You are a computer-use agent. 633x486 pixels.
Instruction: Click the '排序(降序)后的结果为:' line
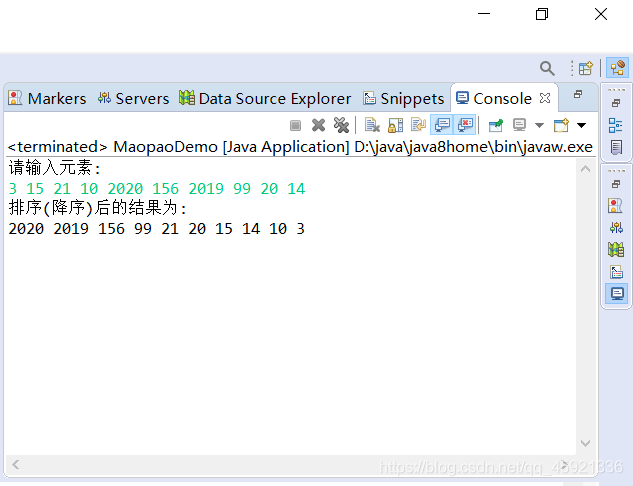(x=97, y=208)
